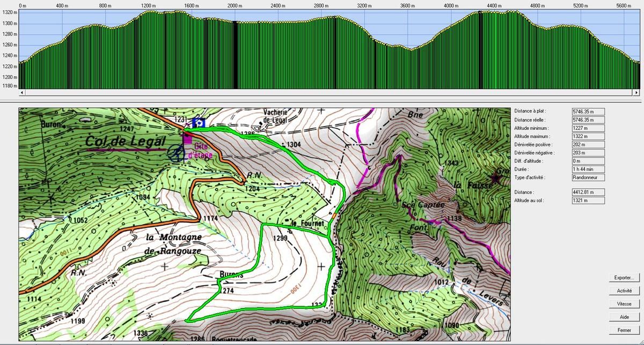Open the Exporter... dialog
This screenshot has height=345, width=644.
coord(624,278)
